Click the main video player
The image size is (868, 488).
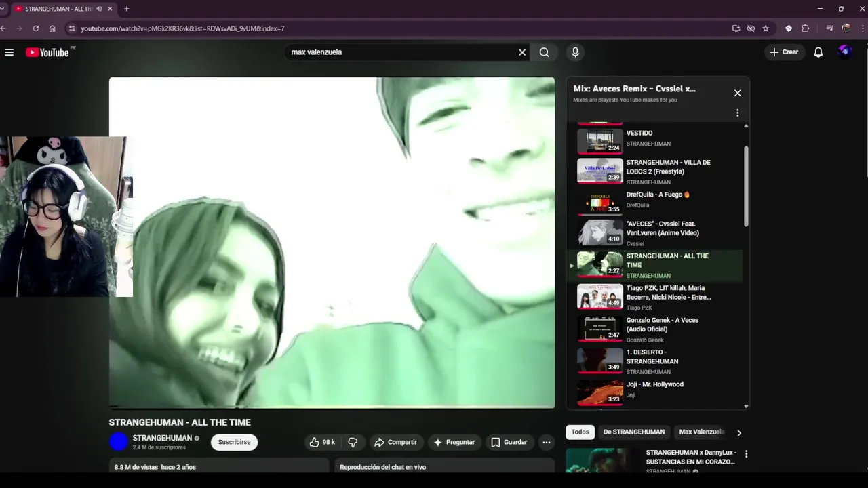click(332, 243)
